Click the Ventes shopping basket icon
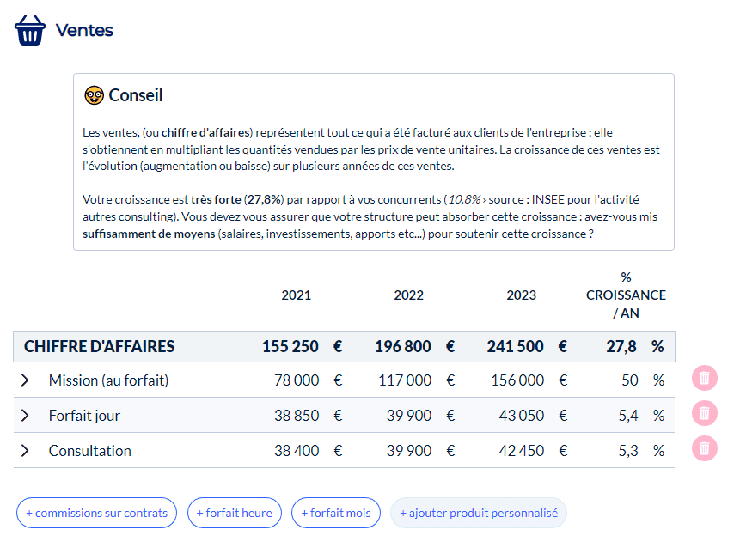Viewport: 740px width, 560px height. [x=30, y=30]
